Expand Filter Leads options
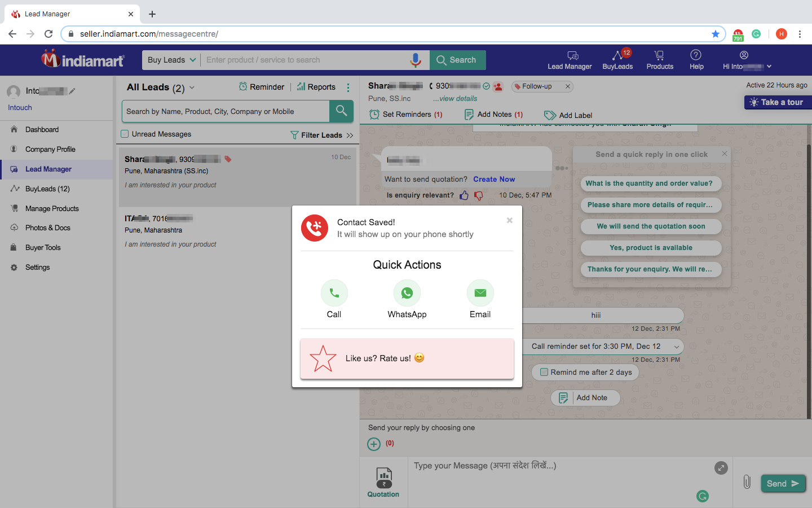 coord(321,135)
